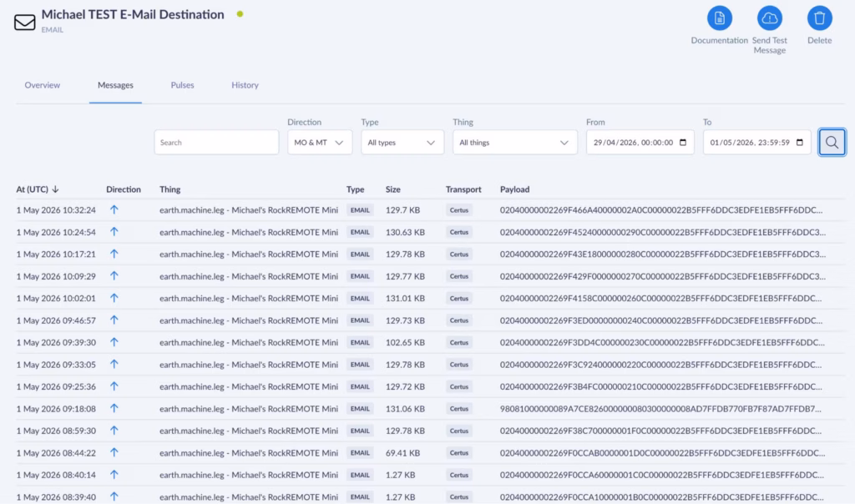Click sort arrow next to At (UTC)
Screen dimensions: 855x504
pyautogui.click(x=55, y=189)
